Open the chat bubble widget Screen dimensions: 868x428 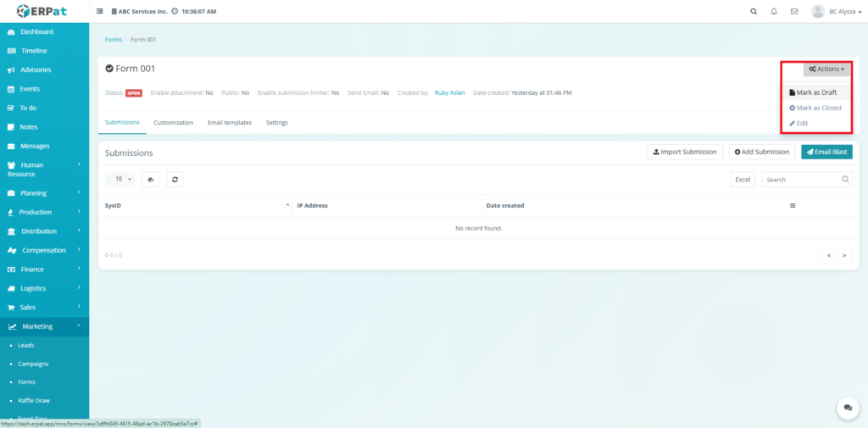tap(847, 408)
